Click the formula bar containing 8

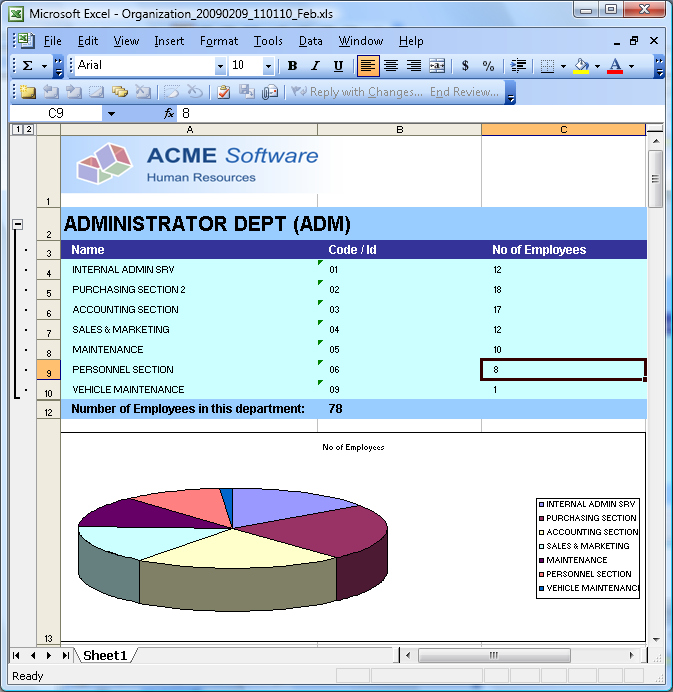point(421,114)
